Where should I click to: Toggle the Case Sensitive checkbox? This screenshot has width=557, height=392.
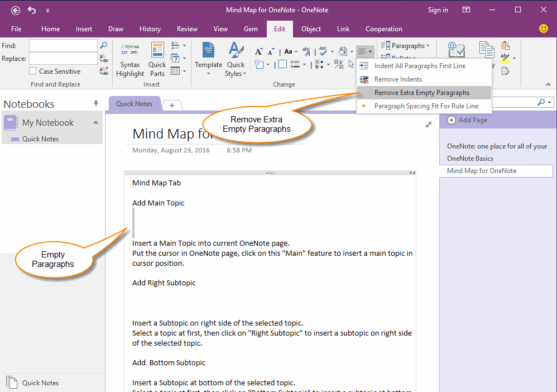coord(33,71)
